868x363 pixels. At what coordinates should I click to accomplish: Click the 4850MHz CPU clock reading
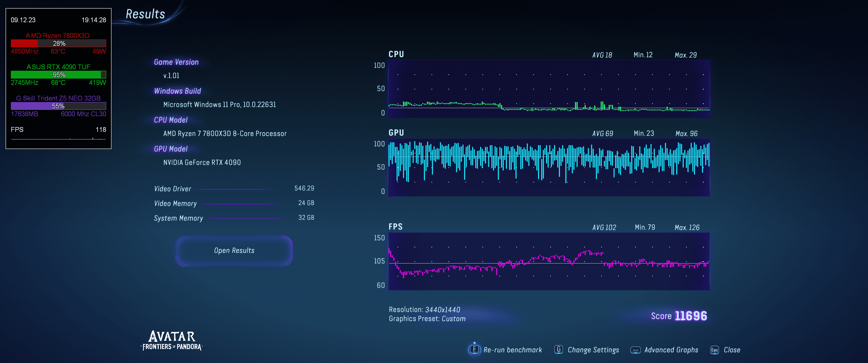tap(24, 51)
